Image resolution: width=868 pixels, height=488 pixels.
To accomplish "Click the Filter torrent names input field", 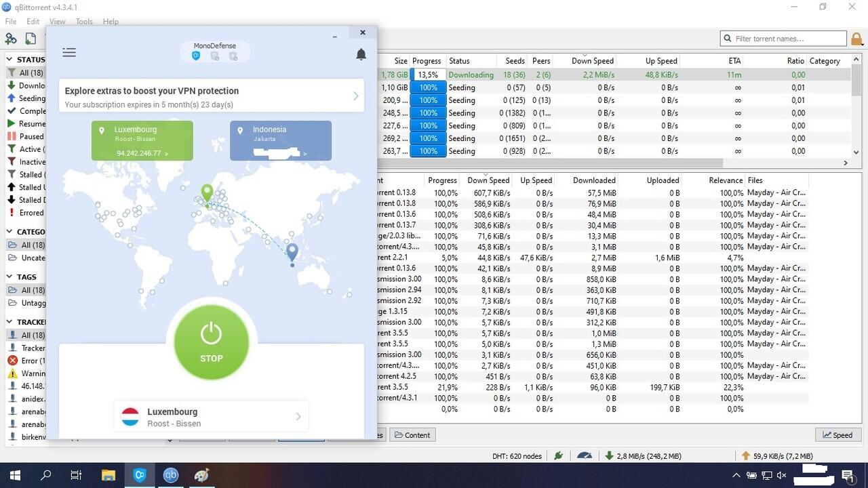I will [783, 38].
